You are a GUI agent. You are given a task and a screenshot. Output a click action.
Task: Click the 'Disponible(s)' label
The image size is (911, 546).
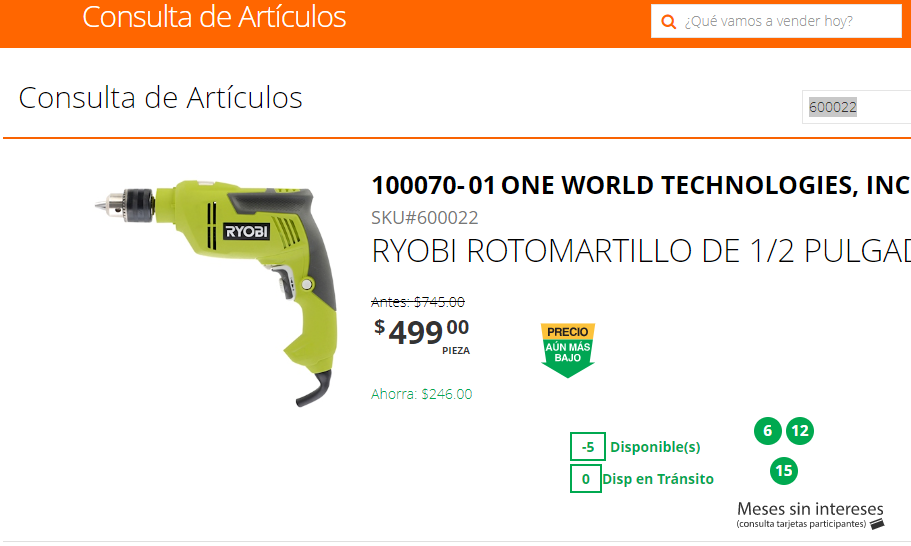(x=655, y=447)
